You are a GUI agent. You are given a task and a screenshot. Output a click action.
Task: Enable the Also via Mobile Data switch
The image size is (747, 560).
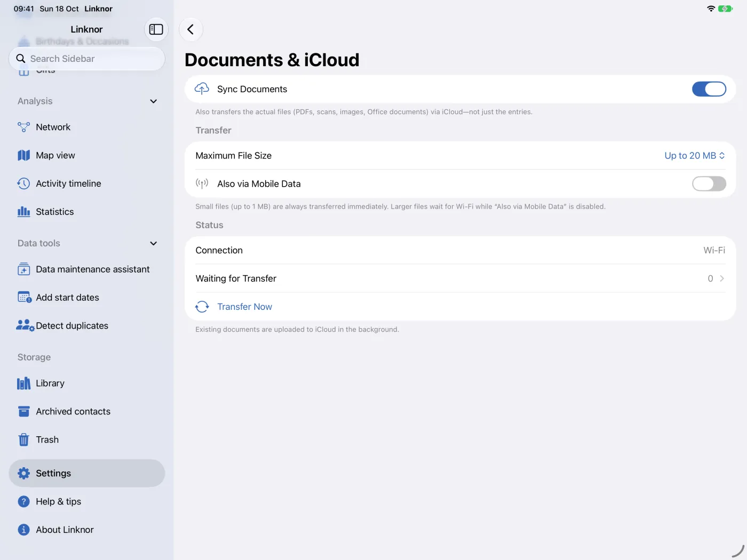click(x=709, y=184)
